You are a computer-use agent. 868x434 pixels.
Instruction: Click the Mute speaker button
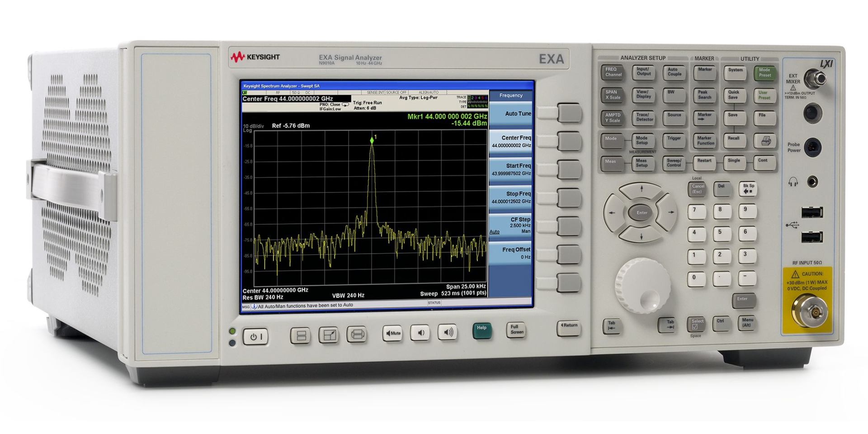(392, 334)
